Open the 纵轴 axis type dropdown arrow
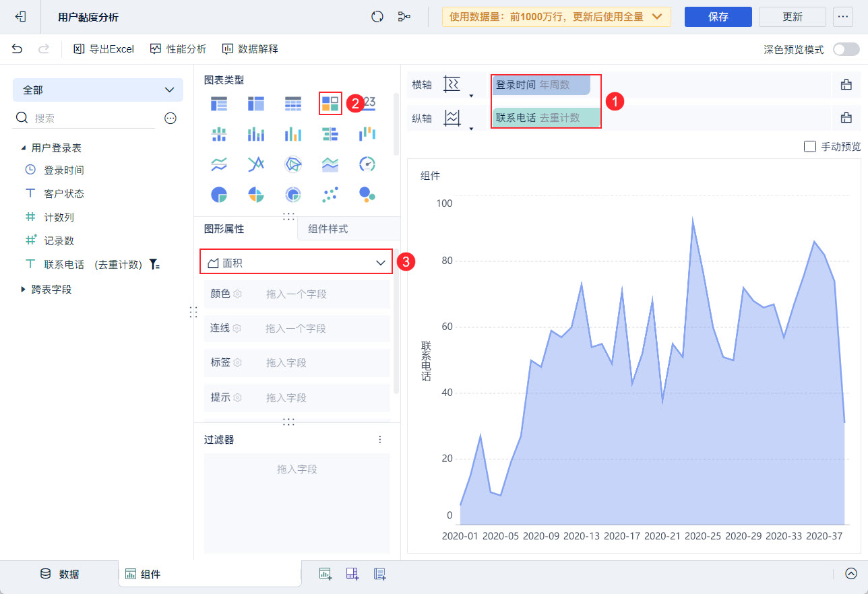This screenshot has height=594, width=868. pyautogui.click(x=471, y=129)
